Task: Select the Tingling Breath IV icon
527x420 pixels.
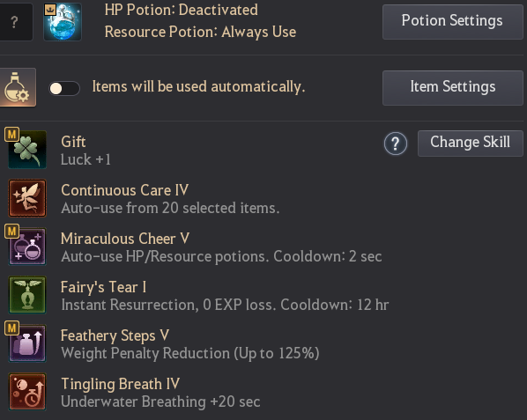Action: [27, 392]
